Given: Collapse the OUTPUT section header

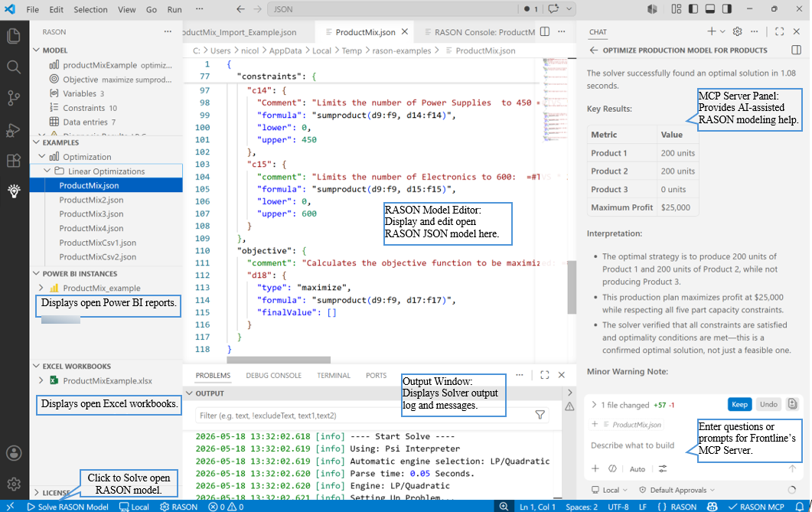Looking at the screenshot, I should (190, 393).
